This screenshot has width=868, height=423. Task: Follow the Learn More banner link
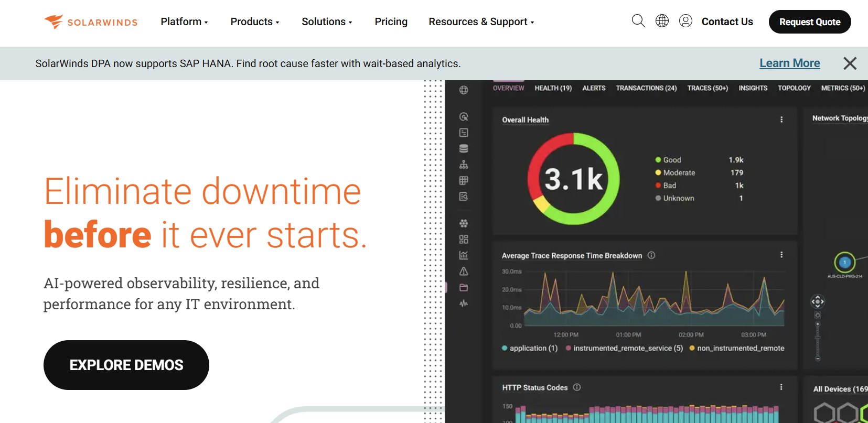tap(790, 63)
